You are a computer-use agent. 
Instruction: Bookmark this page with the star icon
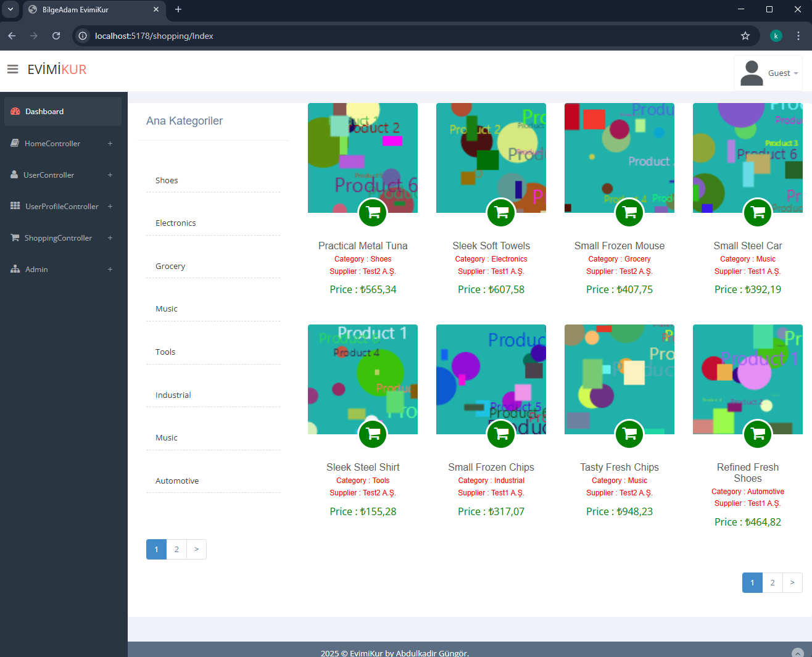pyautogui.click(x=745, y=36)
